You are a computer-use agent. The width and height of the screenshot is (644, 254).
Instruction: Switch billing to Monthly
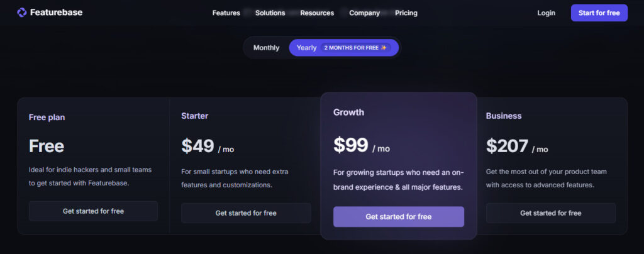(x=266, y=48)
